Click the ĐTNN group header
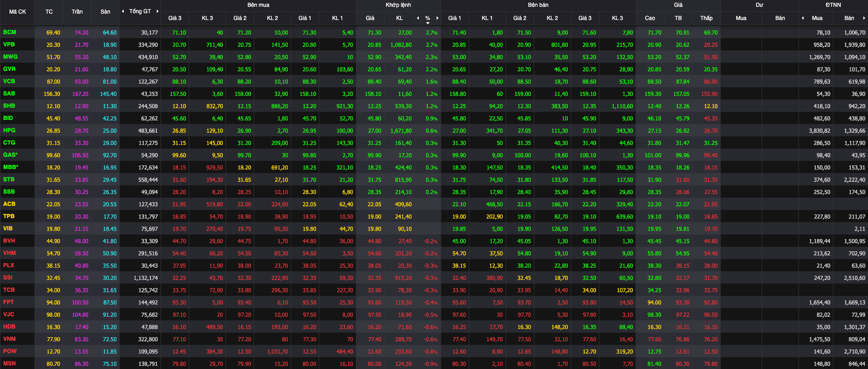Viewport: 868px width, 369px height. coord(833,5)
